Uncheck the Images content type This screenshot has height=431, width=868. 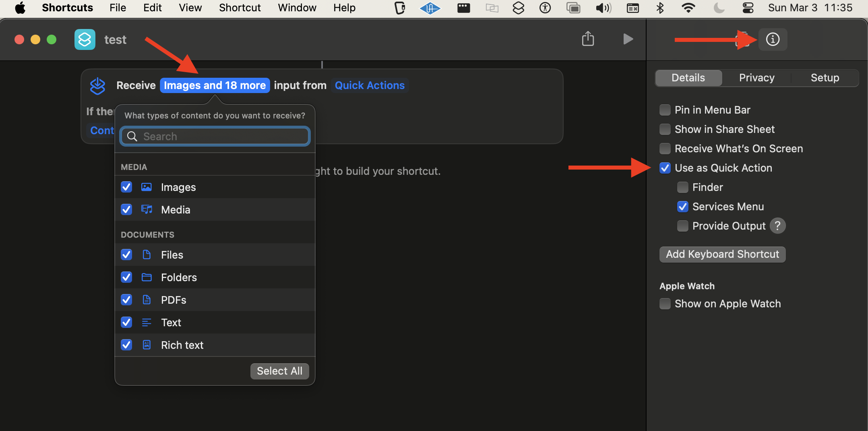point(126,187)
